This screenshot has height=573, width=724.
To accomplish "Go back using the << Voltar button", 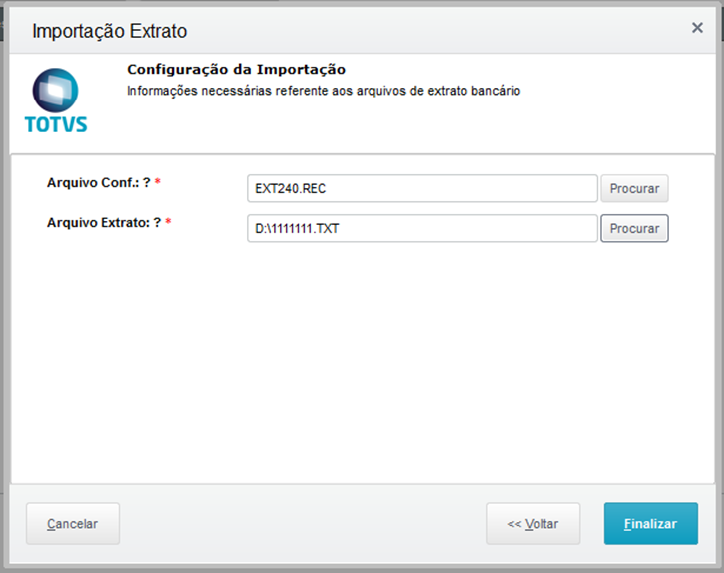I will pos(532,524).
